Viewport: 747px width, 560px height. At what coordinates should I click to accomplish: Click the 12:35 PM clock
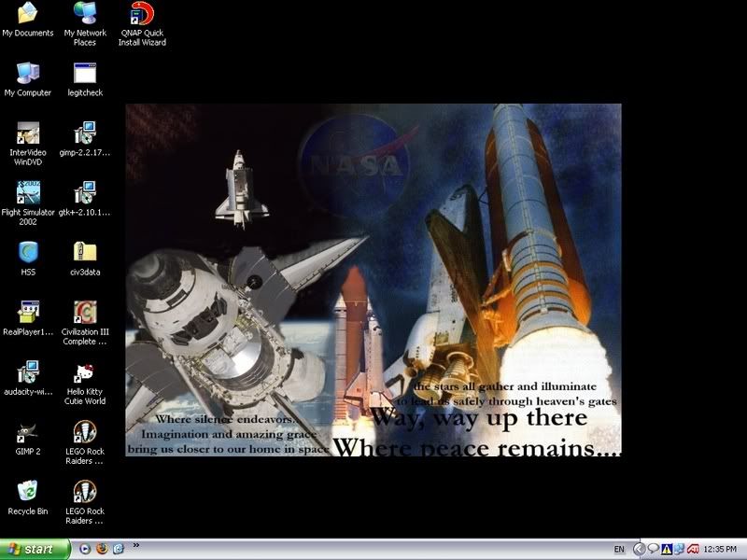pos(720,550)
